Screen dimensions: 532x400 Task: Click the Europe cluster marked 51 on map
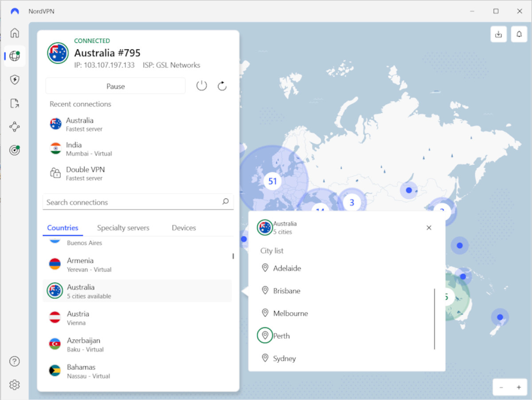click(x=273, y=181)
